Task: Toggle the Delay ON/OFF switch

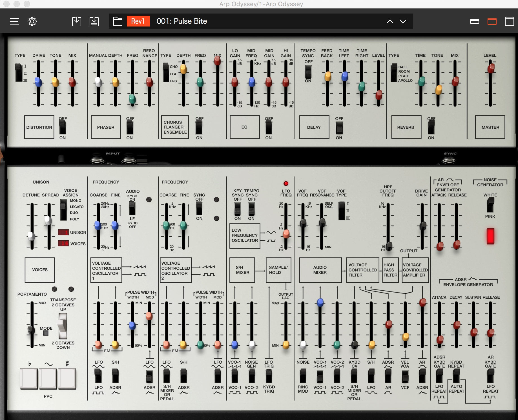Action: point(339,128)
